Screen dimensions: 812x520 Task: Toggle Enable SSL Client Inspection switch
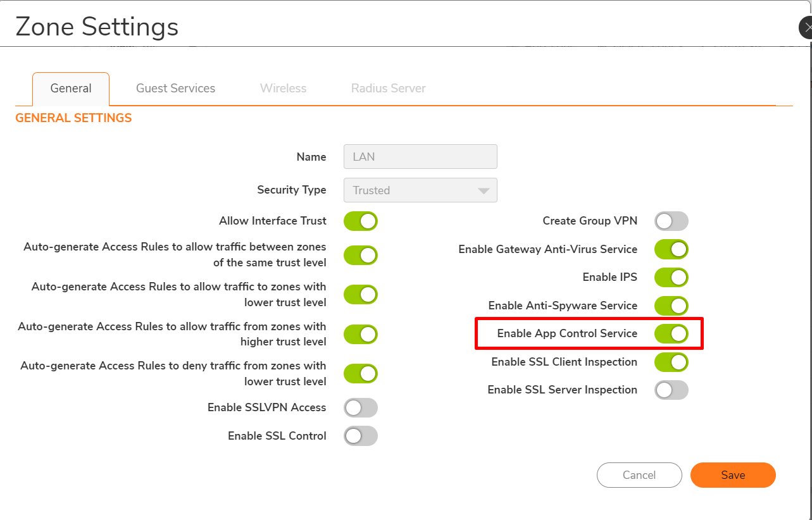[671, 362]
